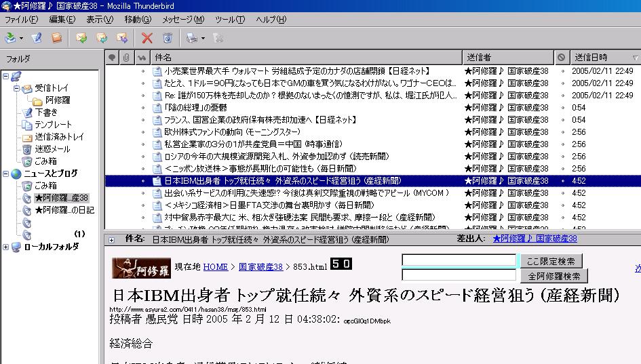Sort messages by 件名 column header
The height and width of the screenshot is (364, 641).
306,58
